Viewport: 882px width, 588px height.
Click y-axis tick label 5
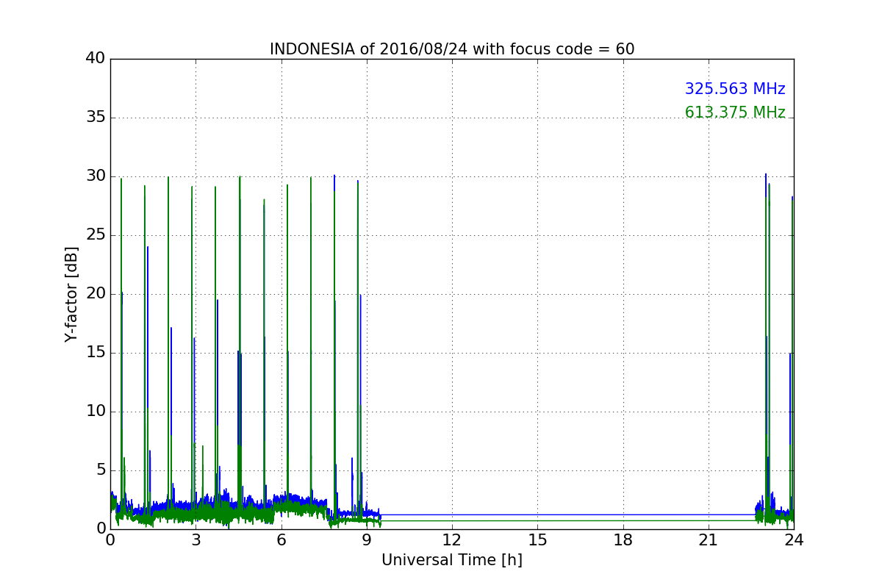pos(101,470)
